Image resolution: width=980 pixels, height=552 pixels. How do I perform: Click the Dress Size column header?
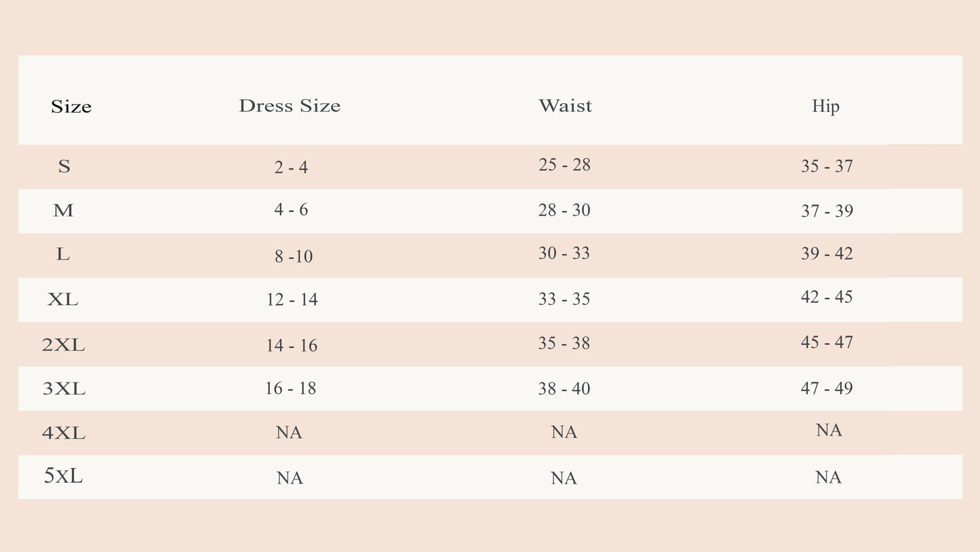290,106
